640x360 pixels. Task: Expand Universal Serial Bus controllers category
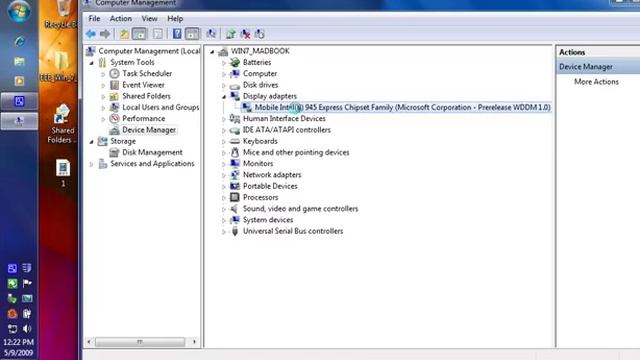224,232
